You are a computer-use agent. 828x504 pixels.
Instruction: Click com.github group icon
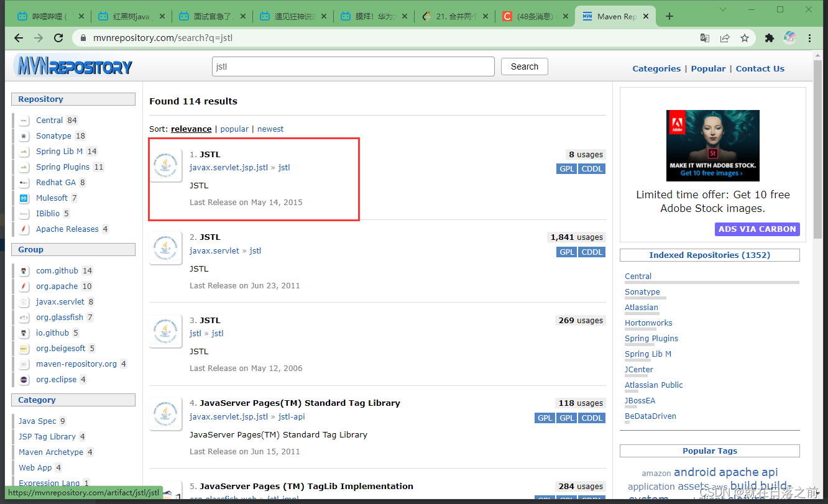(24, 271)
